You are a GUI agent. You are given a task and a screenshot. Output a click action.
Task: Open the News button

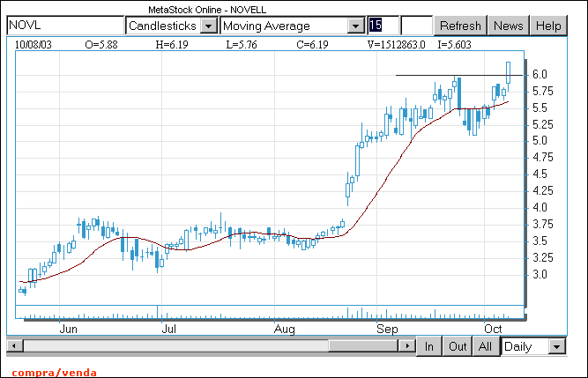point(508,26)
